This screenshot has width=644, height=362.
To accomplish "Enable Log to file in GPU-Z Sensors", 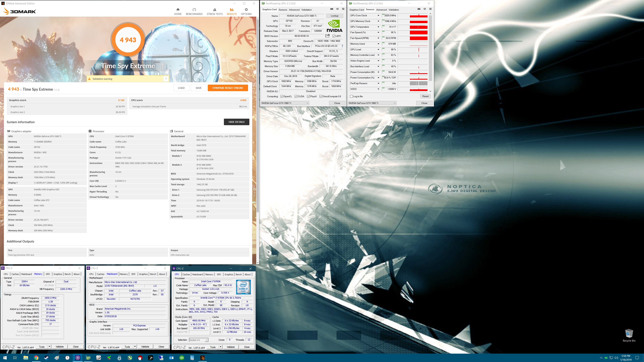I will pyautogui.click(x=352, y=96).
